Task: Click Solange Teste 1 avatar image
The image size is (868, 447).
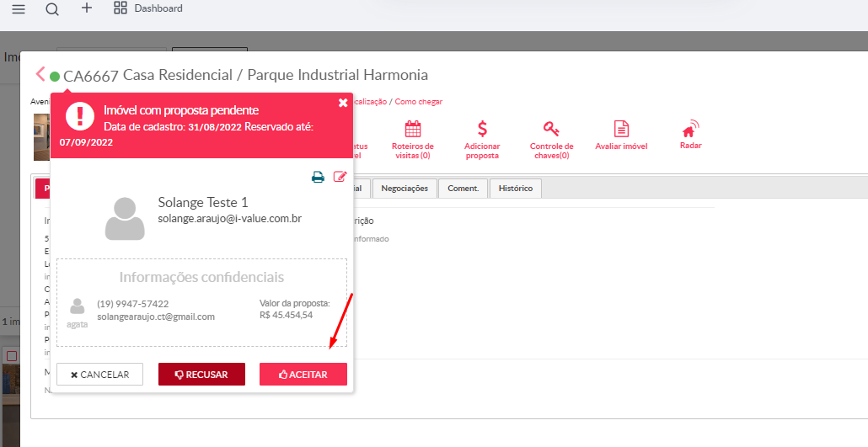Action: (125, 219)
